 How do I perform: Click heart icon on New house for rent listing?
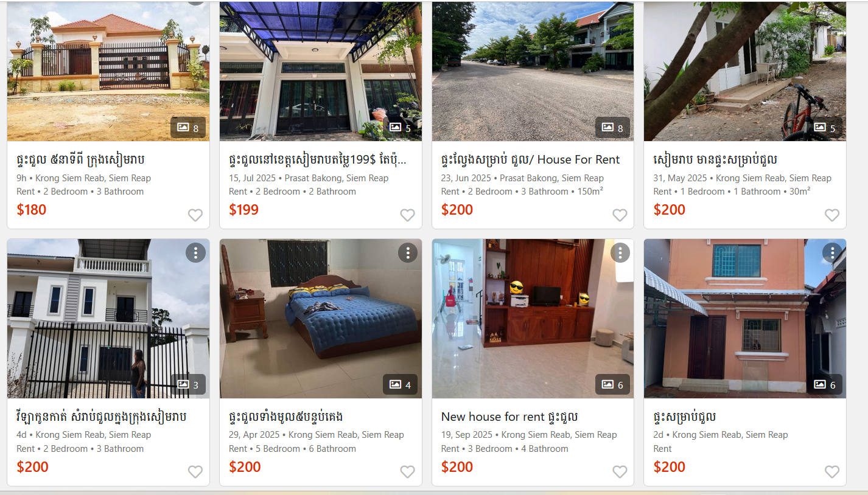pos(620,472)
